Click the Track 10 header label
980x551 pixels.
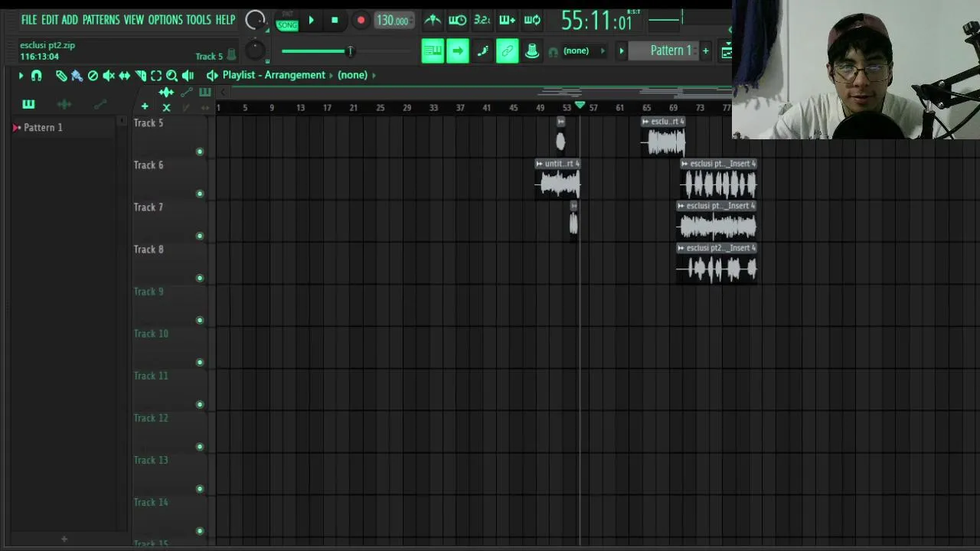click(x=151, y=334)
